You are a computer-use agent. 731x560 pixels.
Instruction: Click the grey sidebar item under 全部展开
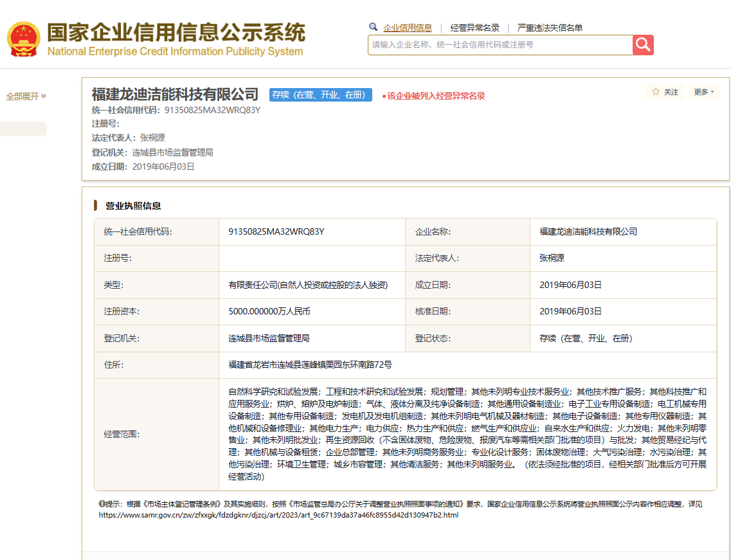tap(23, 129)
